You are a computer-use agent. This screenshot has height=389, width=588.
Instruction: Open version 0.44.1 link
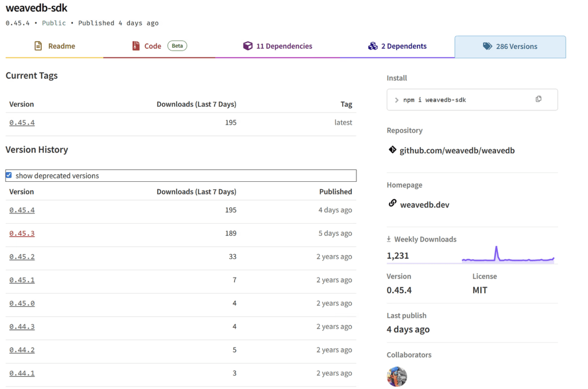click(22, 374)
